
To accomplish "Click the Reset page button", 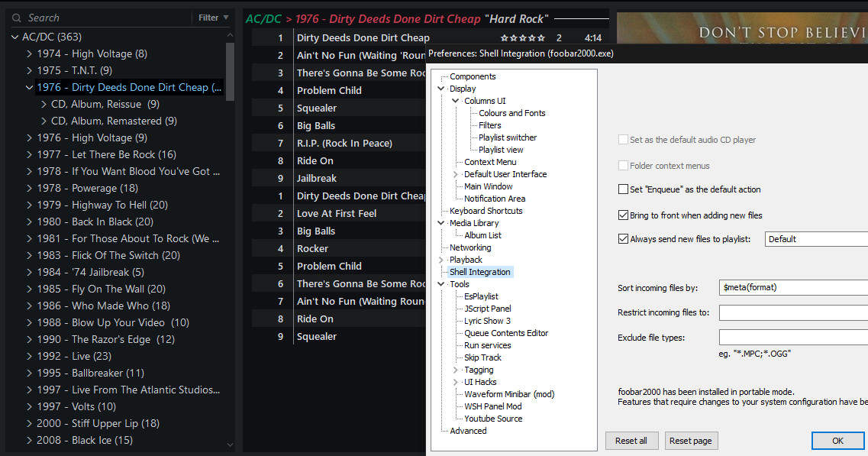I will pyautogui.click(x=691, y=441).
